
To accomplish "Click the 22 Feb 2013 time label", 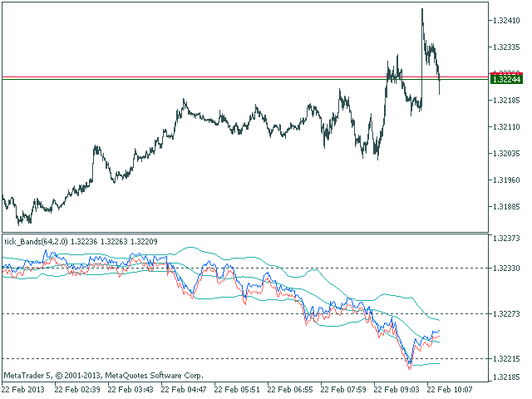I will click(23, 390).
